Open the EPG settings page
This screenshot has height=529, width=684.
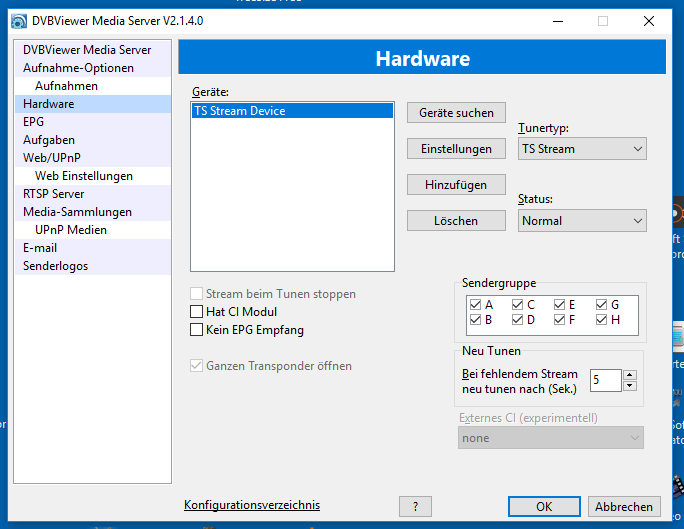34,122
